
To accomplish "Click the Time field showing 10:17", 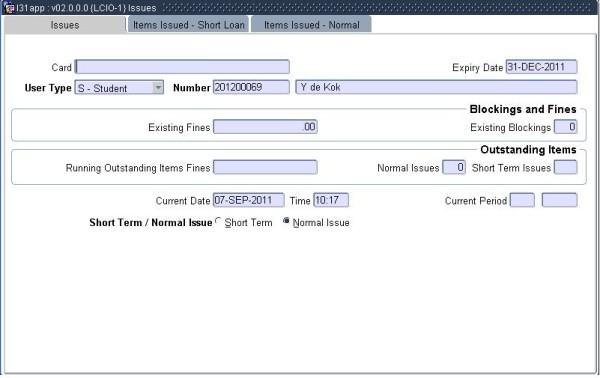I will click(x=331, y=200).
